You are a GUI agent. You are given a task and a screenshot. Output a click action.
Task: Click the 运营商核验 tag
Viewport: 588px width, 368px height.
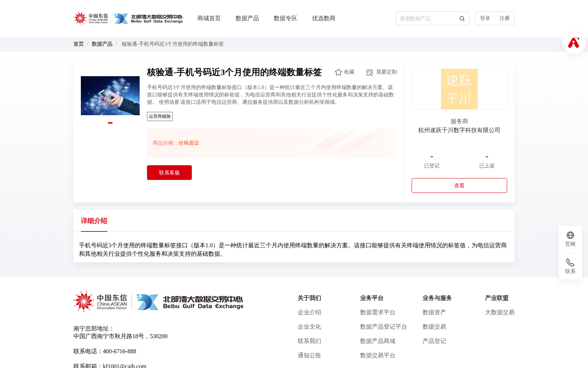coord(160,117)
